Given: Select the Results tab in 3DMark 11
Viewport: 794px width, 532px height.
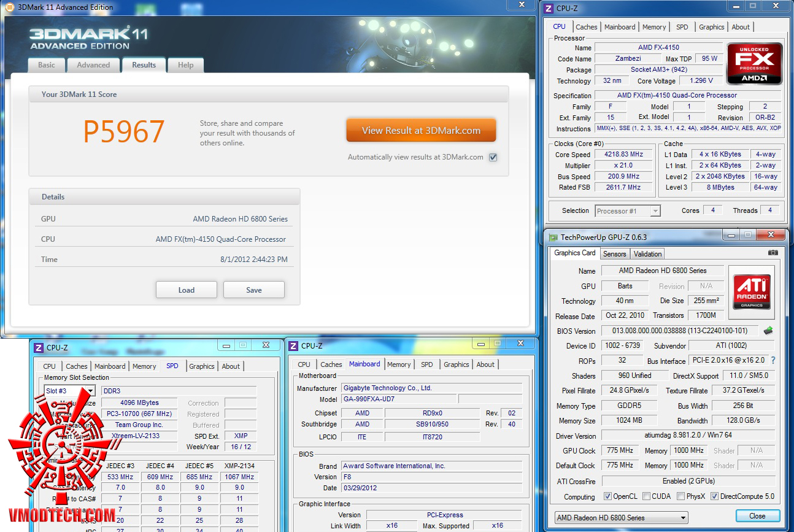Looking at the screenshot, I should (144, 65).
